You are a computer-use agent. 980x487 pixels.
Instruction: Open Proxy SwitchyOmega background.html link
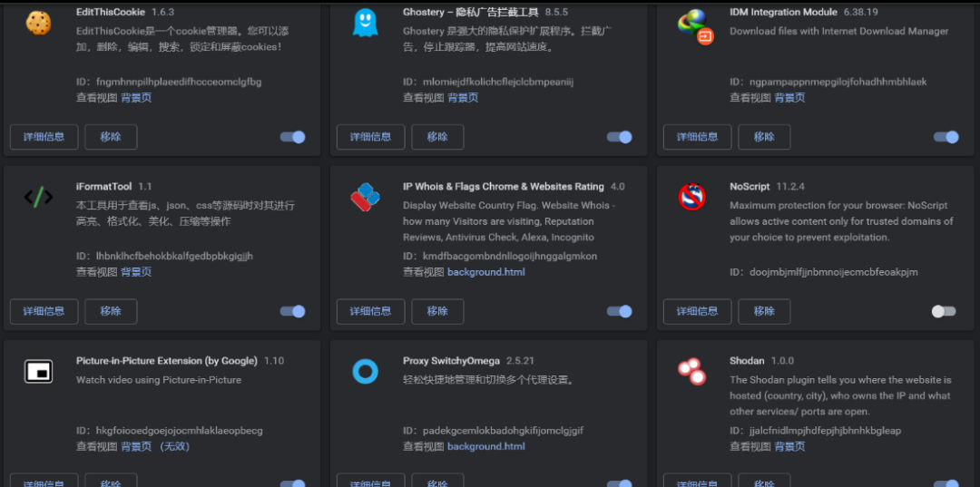[486, 446]
